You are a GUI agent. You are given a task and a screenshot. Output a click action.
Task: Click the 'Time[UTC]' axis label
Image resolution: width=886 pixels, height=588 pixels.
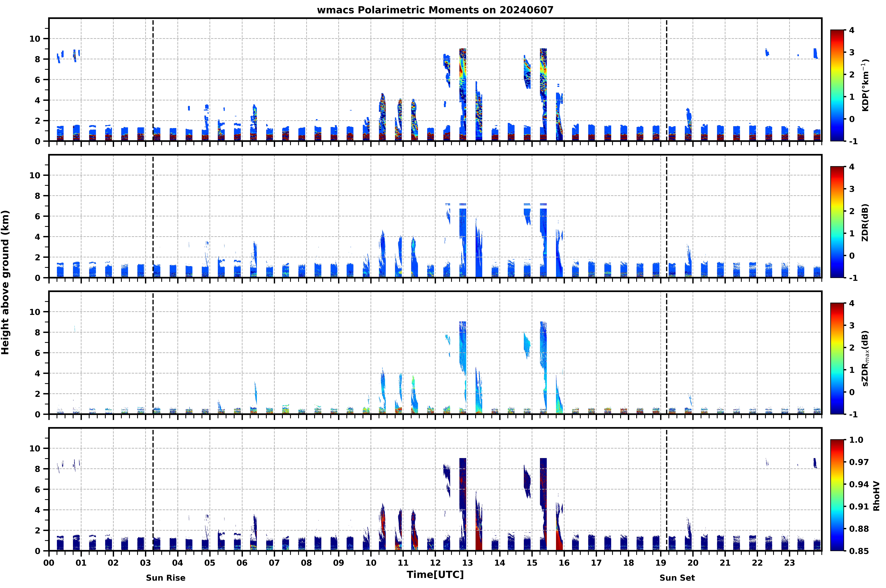(x=435, y=575)
